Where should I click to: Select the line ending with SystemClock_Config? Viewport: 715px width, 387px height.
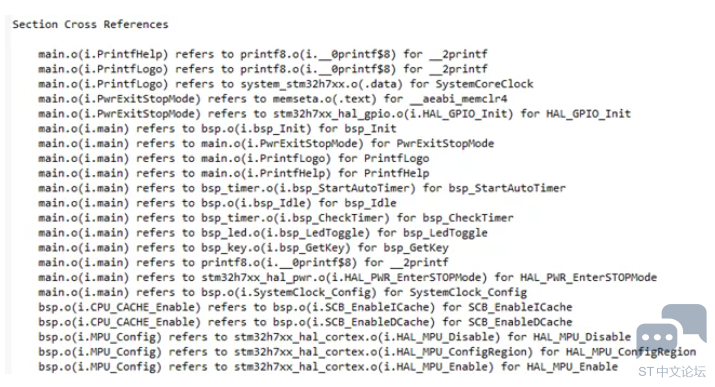282,293
